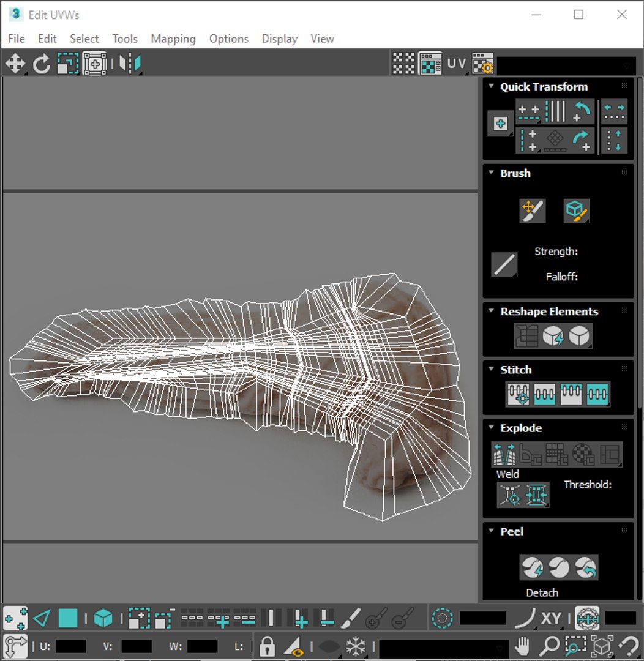Click the Quick Peel icon
Image resolution: width=644 pixels, height=661 pixels.
pyautogui.click(x=532, y=567)
